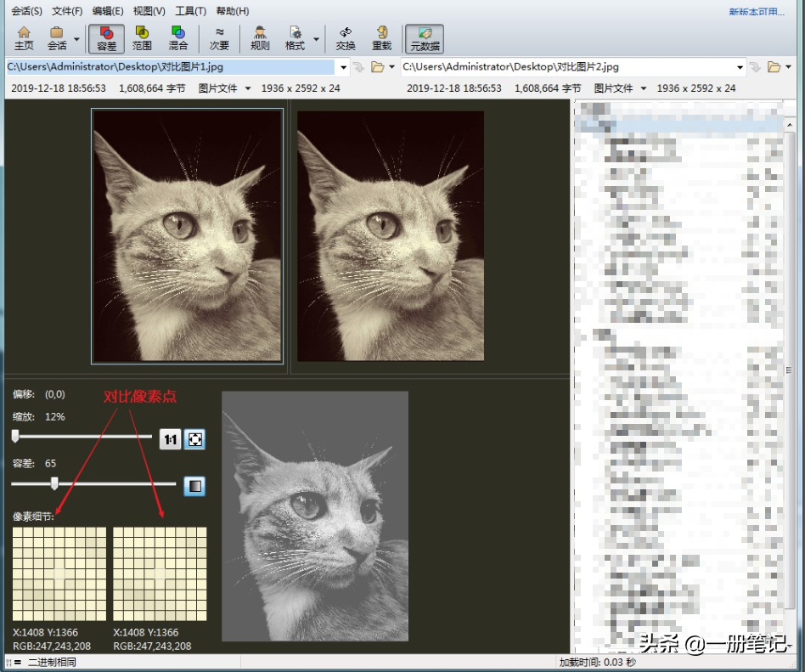Select right cat image thumbnail
Viewport: 805px width, 672px height.
pos(390,236)
